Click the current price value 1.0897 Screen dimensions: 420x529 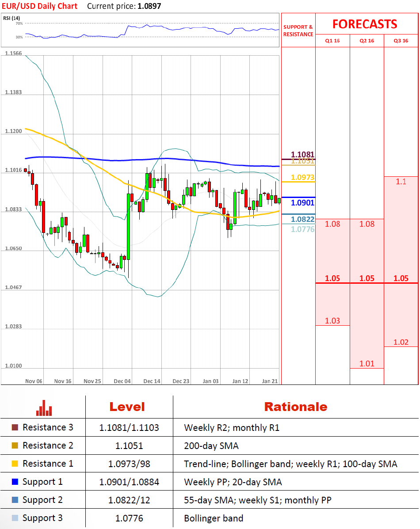click(x=149, y=6)
